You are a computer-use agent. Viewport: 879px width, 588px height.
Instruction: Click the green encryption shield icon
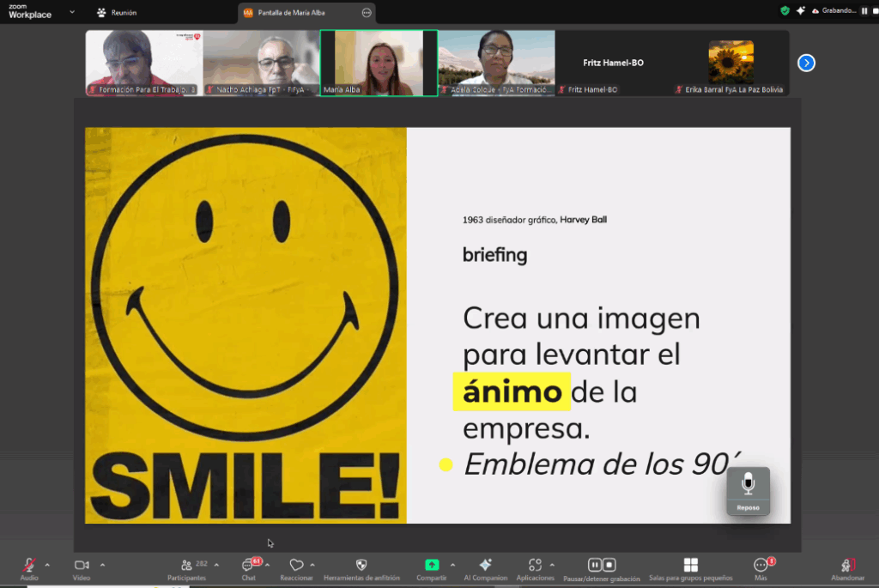(785, 10)
